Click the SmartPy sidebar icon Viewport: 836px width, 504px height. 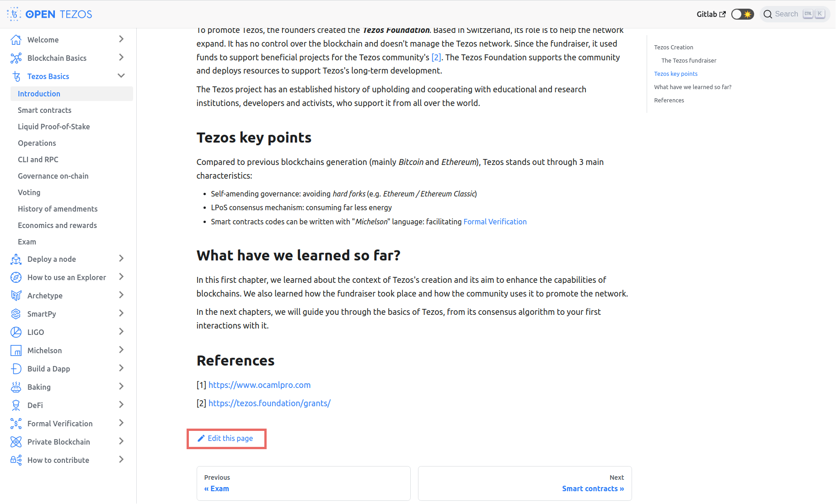click(x=16, y=314)
